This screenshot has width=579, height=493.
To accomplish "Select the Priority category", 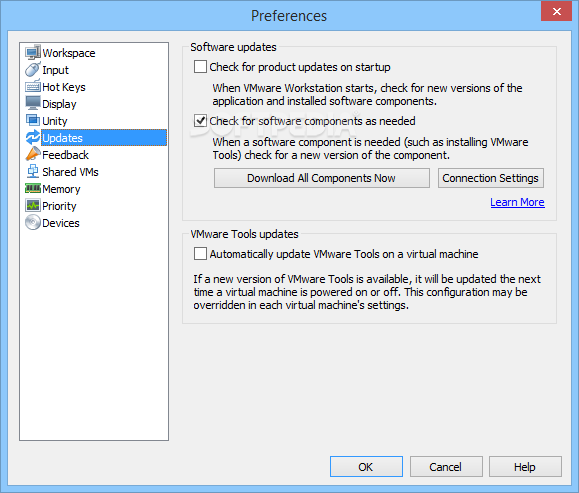I will coord(59,206).
